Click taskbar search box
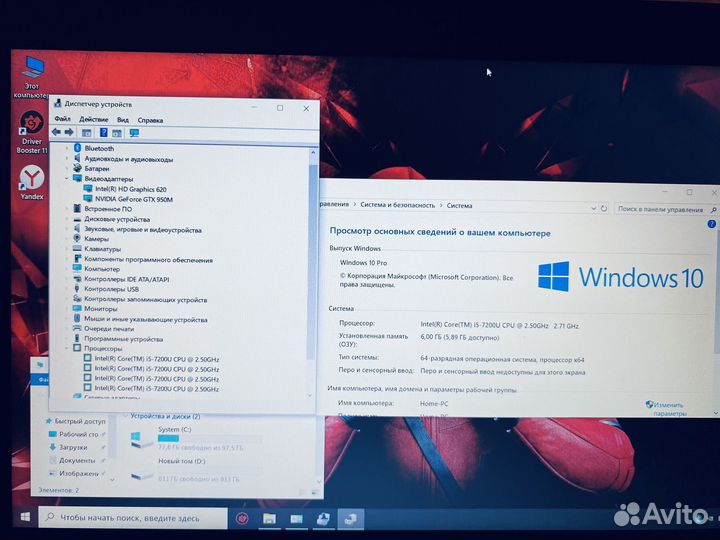Image resolution: width=720 pixels, height=540 pixels. [x=133, y=518]
